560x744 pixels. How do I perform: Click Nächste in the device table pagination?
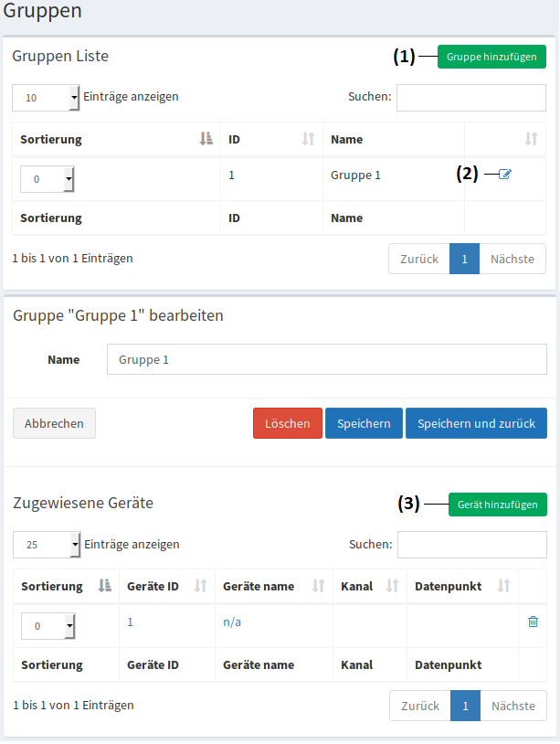[512, 705]
